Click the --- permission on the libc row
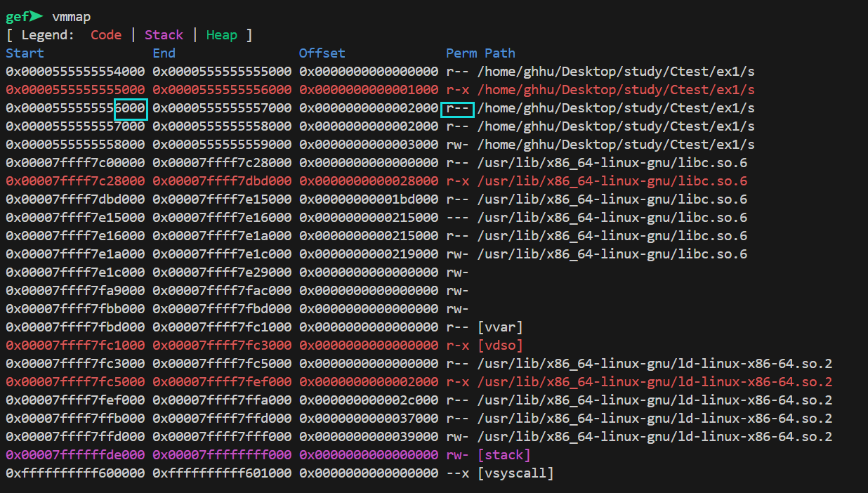The width and height of the screenshot is (868, 493). click(457, 218)
